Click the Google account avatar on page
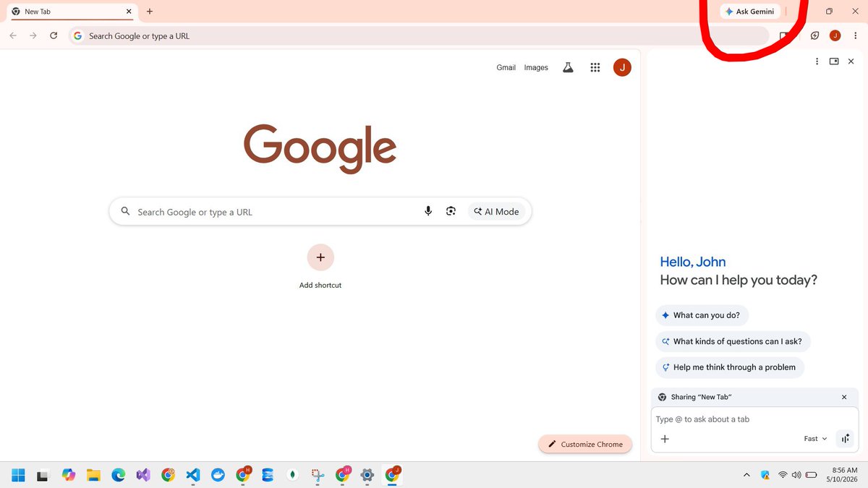The image size is (868, 488). pos(622,67)
